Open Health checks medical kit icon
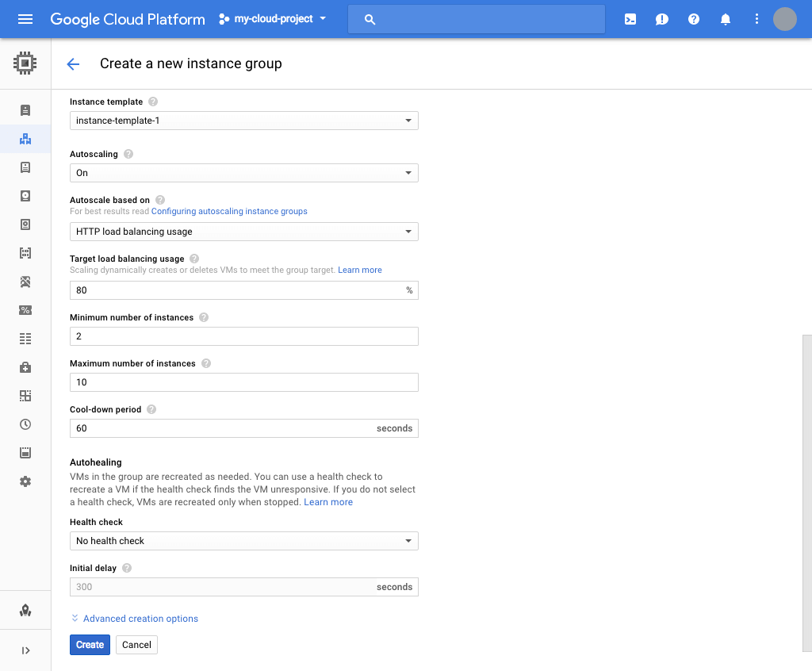812x671 pixels. pos(25,367)
